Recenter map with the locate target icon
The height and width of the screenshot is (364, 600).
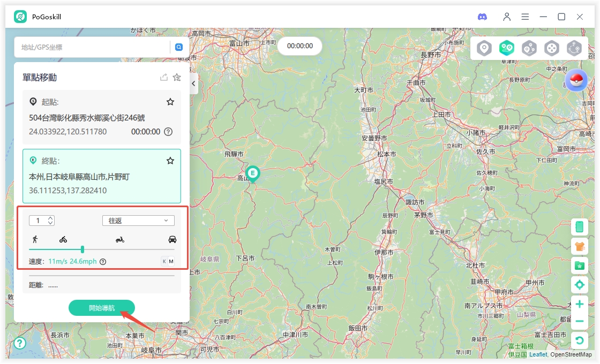pyautogui.click(x=579, y=285)
